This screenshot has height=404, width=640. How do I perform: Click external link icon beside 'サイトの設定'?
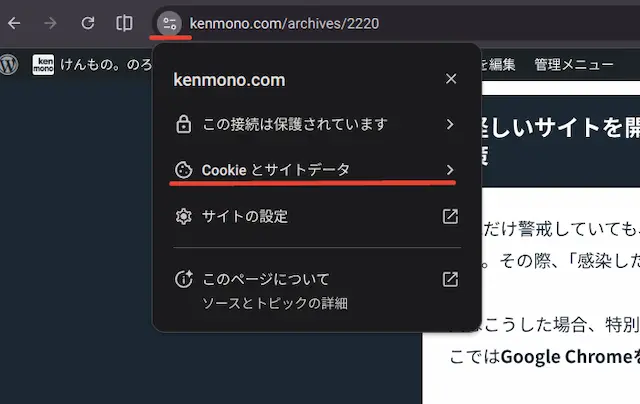tap(450, 216)
